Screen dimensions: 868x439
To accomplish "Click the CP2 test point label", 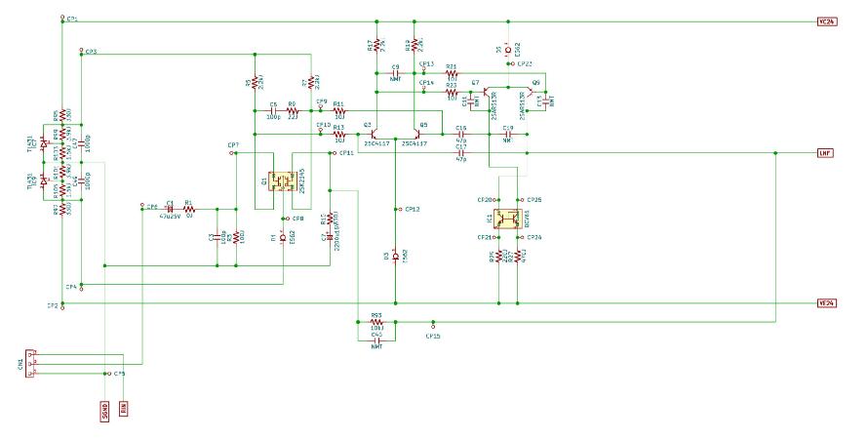I will click(x=53, y=305).
